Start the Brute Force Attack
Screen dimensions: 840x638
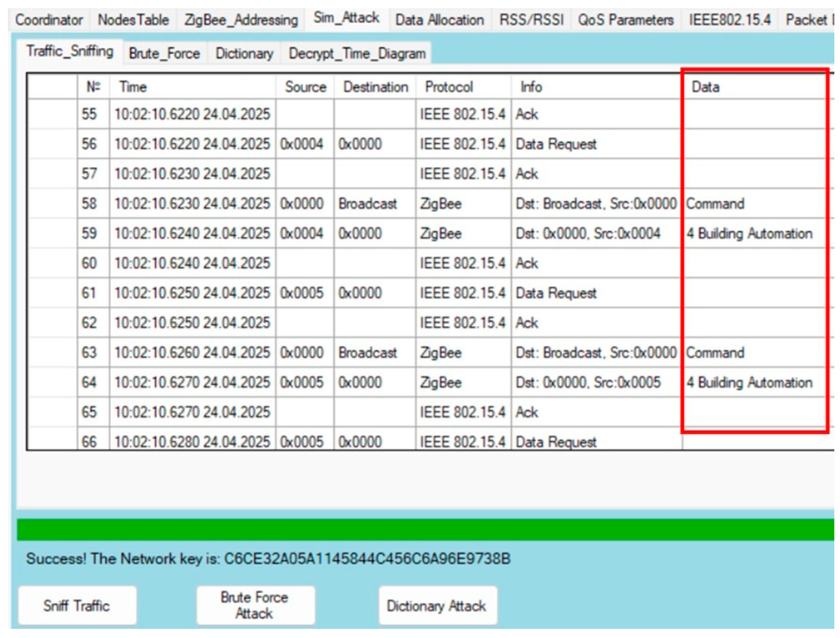(255, 606)
